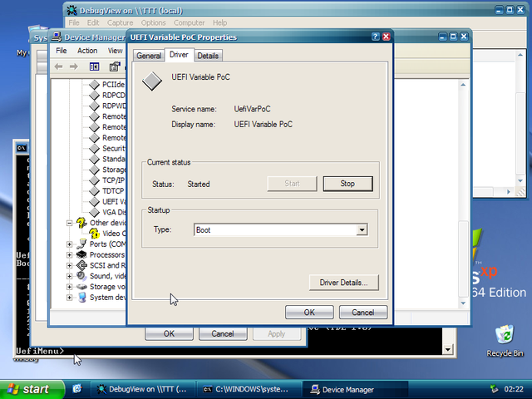Select the Driver tab
Image resolution: width=532 pixels, height=399 pixels.
pos(180,55)
